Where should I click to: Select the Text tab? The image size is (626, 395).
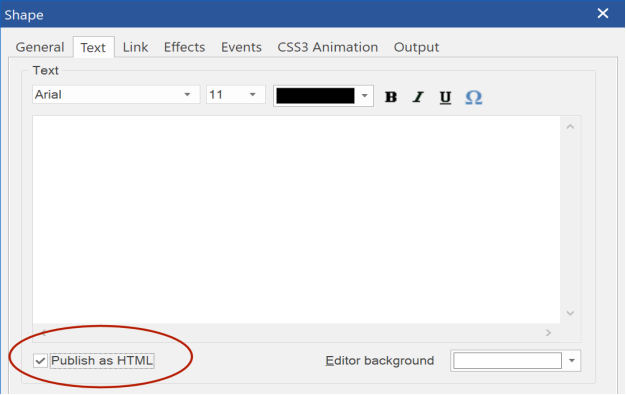tap(93, 48)
